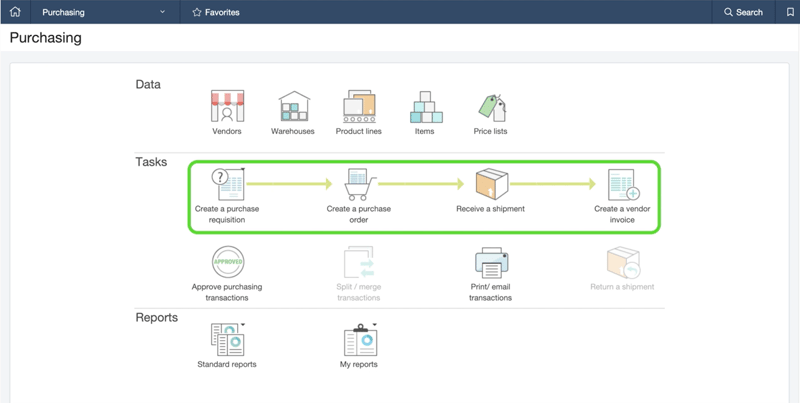Click the Favorites star icon
800x403 pixels.
click(197, 12)
